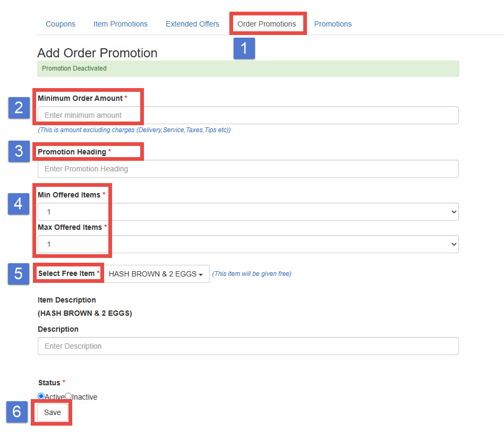Select the Active status radio button
The width and height of the screenshot is (504, 432).
pos(41,396)
